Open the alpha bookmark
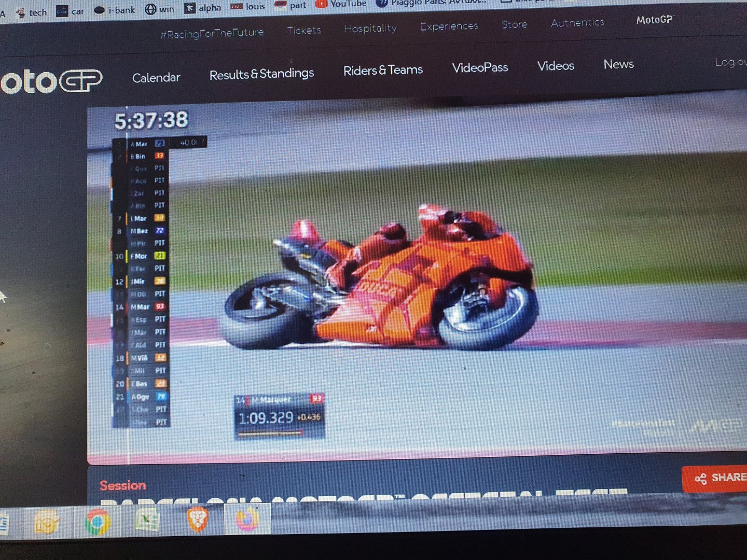Screen dimensions: 747x560 [203, 8]
